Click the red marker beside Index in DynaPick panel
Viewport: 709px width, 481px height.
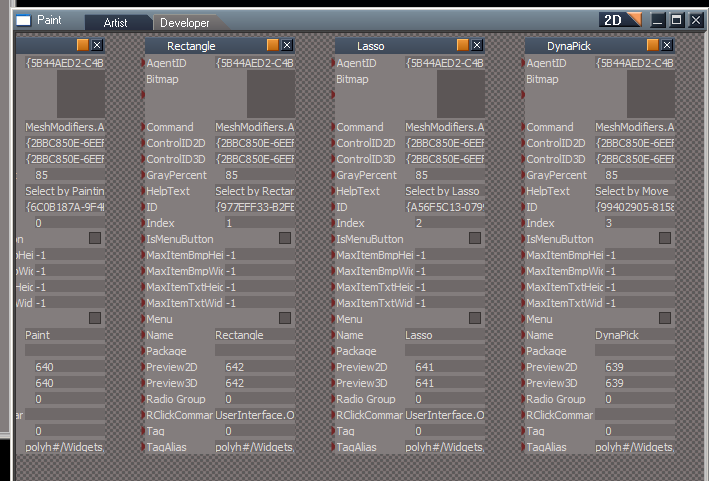point(523,223)
